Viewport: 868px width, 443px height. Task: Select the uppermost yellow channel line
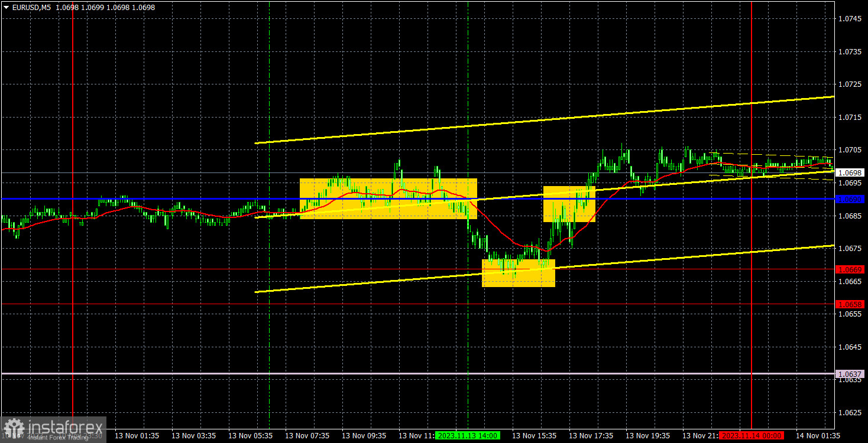544,120
